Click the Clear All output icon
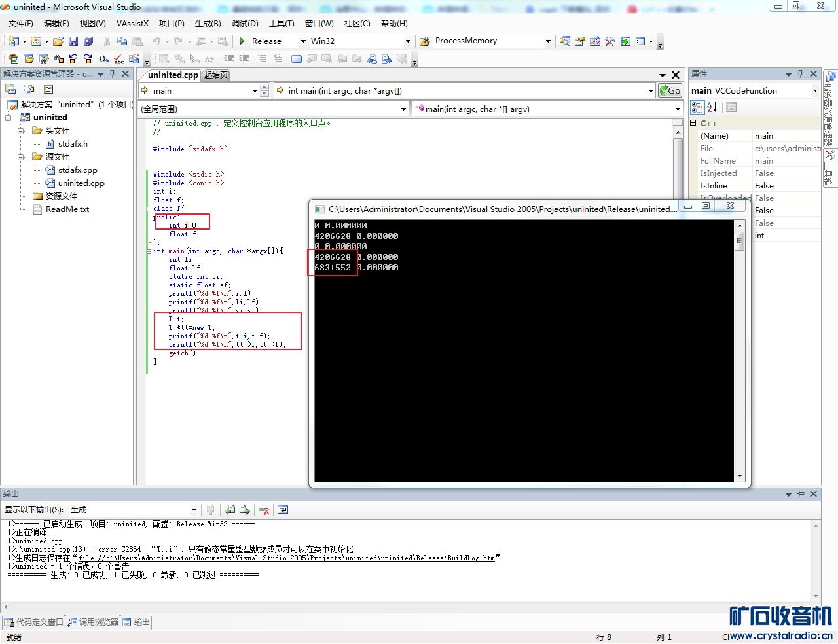Image resolution: width=838 pixels, height=644 pixels. pos(264,510)
